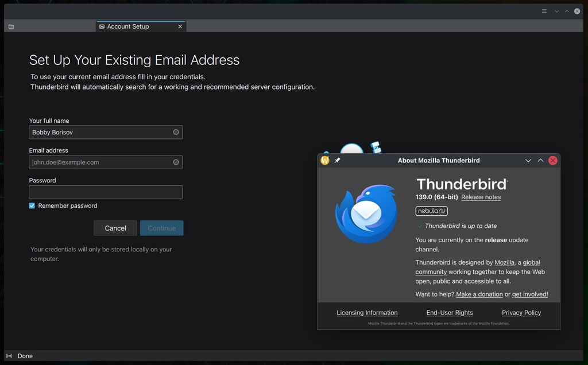Open the Spaces toolbar folder icon

[x=10, y=26]
